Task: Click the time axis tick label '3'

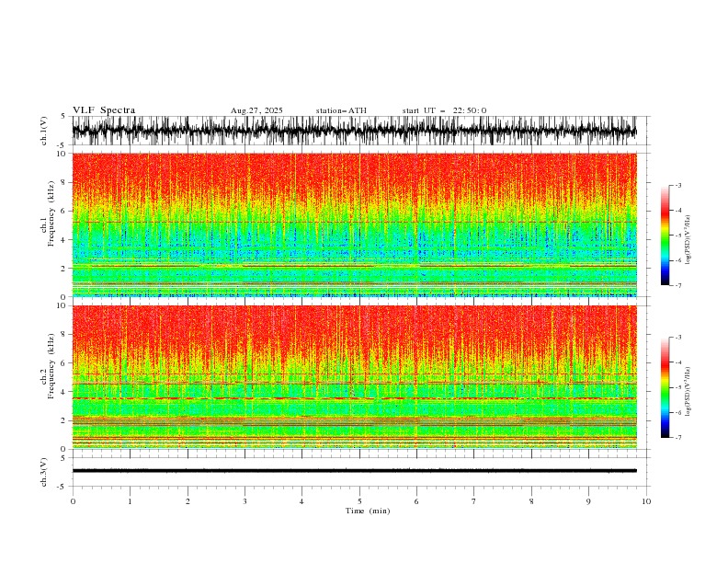Action: click(245, 501)
